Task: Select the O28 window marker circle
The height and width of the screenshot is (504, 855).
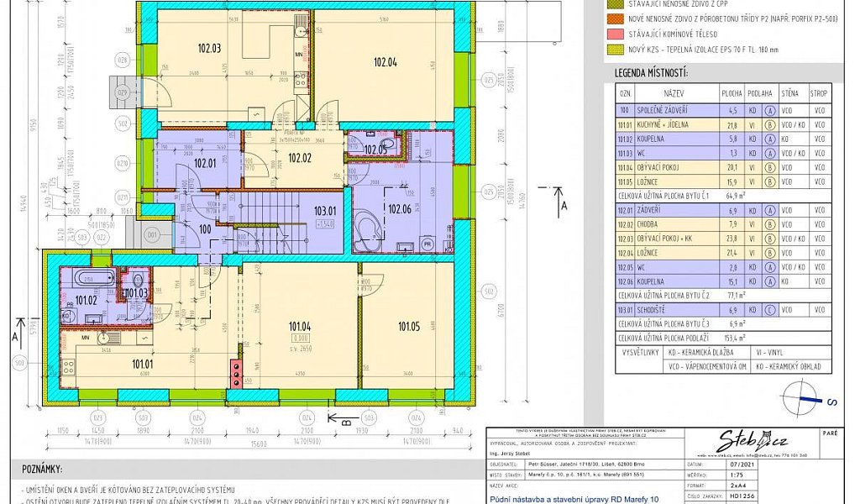Action: click(x=123, y=60)
